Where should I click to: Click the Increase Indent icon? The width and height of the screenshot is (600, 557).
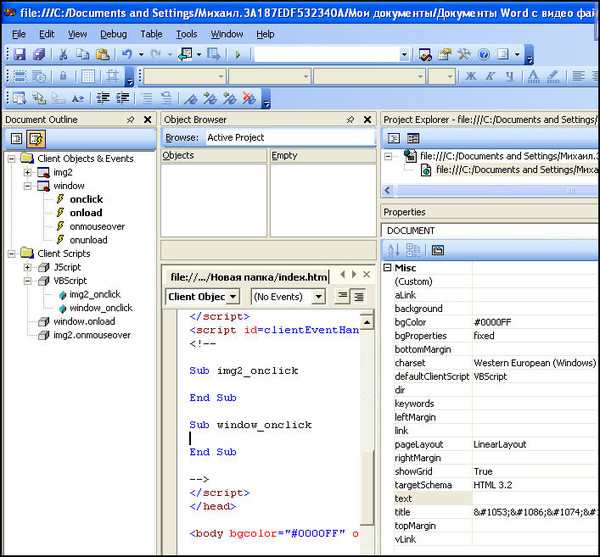(x=122, y=98)
